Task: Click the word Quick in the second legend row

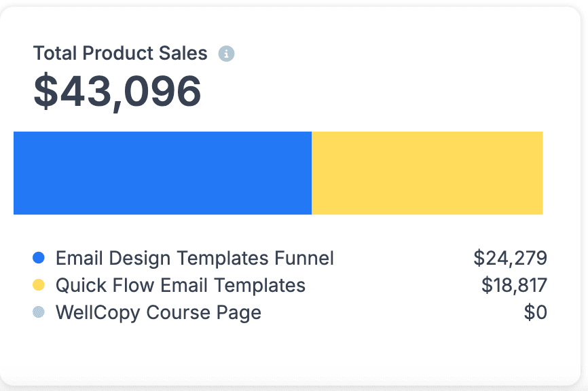Action: pos(77,285)
